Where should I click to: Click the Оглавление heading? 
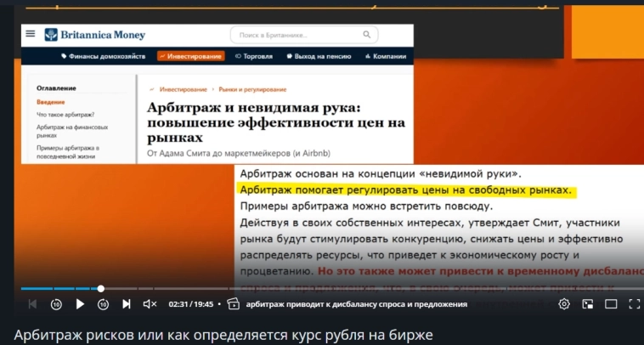[56, 88]
